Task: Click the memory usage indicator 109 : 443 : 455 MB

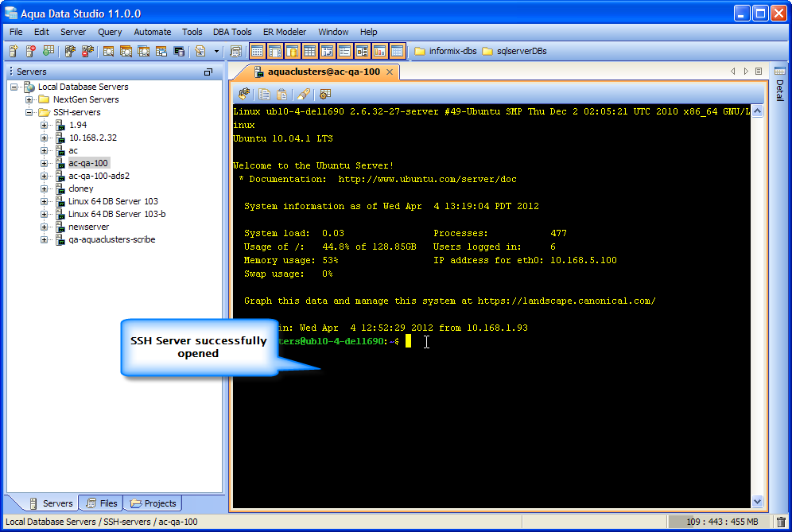Action: click(720, 522)
